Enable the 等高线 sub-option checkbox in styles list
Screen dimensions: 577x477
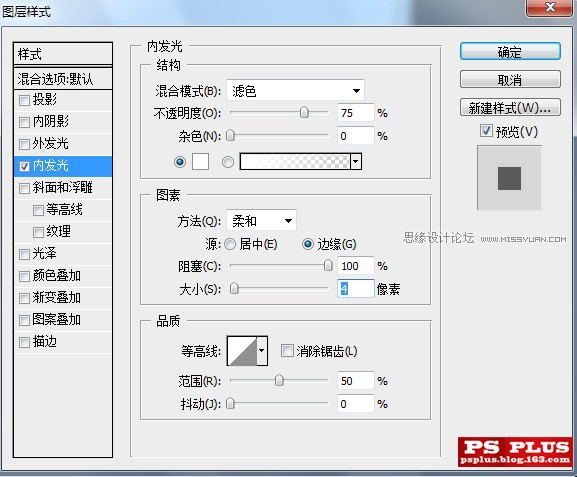coord(38,211)
